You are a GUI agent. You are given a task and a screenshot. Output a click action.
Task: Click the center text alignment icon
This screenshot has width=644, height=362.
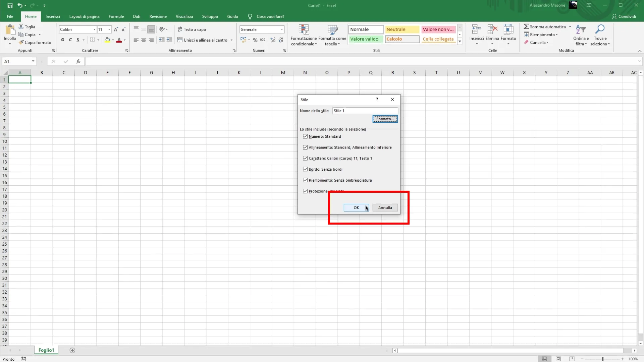click(144, 40)
